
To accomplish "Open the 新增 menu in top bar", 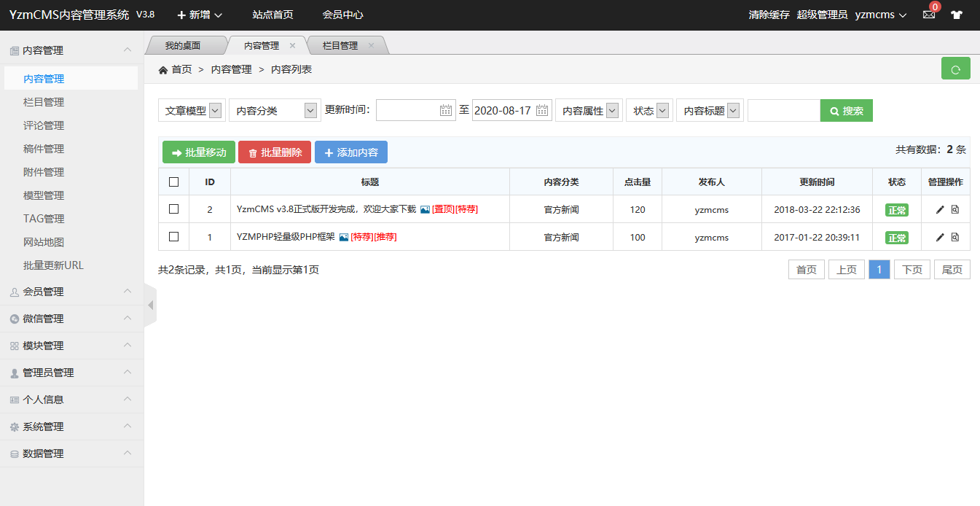I will tap(200, 15).
